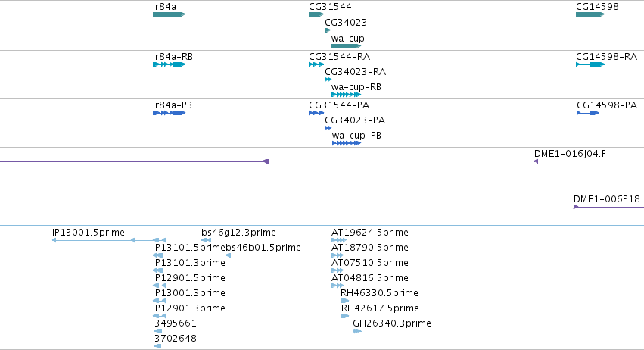Click the teal CG14598 gene arrow glyph

tap(590, 14)
